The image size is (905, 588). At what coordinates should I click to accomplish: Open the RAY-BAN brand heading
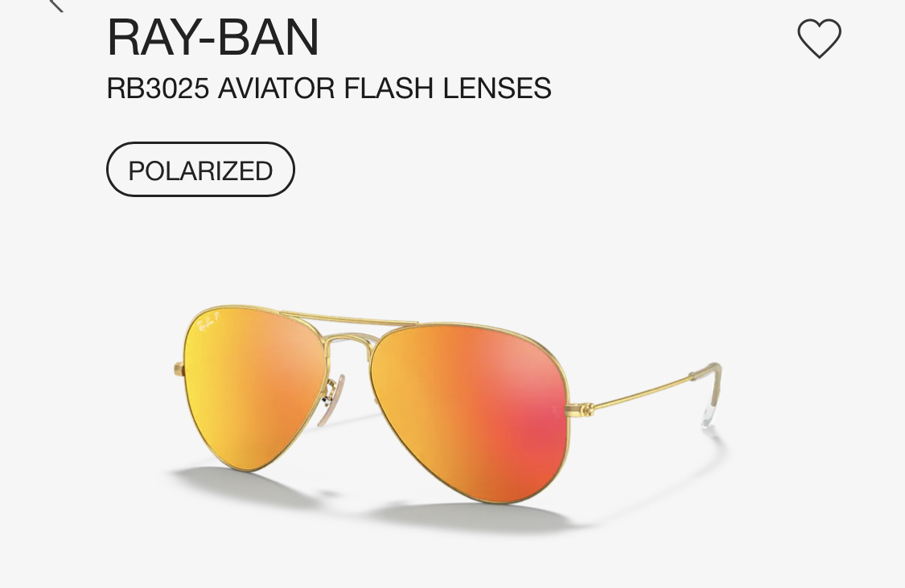[x=213, y=37]
